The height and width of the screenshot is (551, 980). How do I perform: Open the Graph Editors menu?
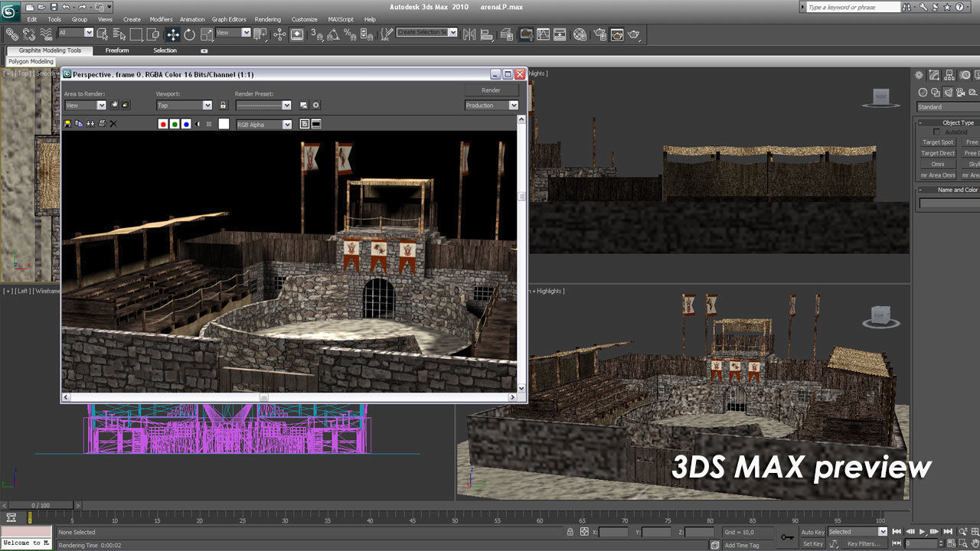tap(229, 19)
